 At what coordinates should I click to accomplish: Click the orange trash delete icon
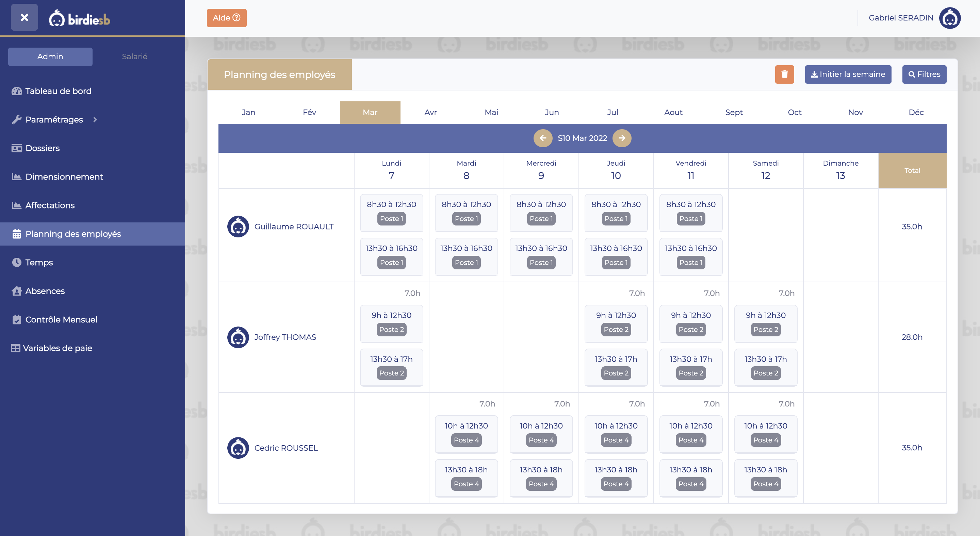point(784,74)
